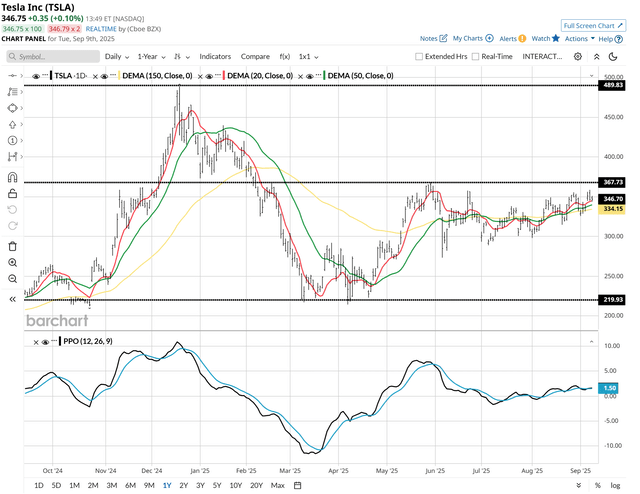Open the Fibonacci retracement tools

tap(12, 92)
